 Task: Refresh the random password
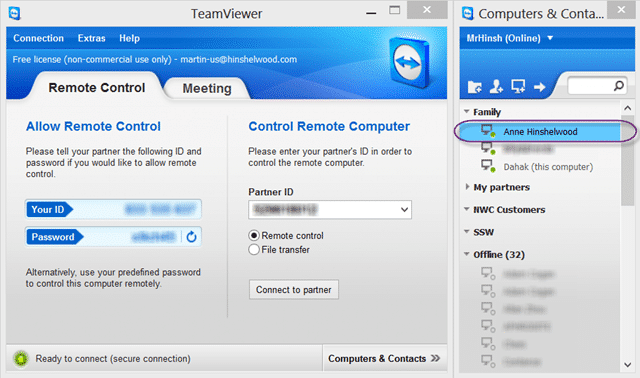[x=191, y=237]
